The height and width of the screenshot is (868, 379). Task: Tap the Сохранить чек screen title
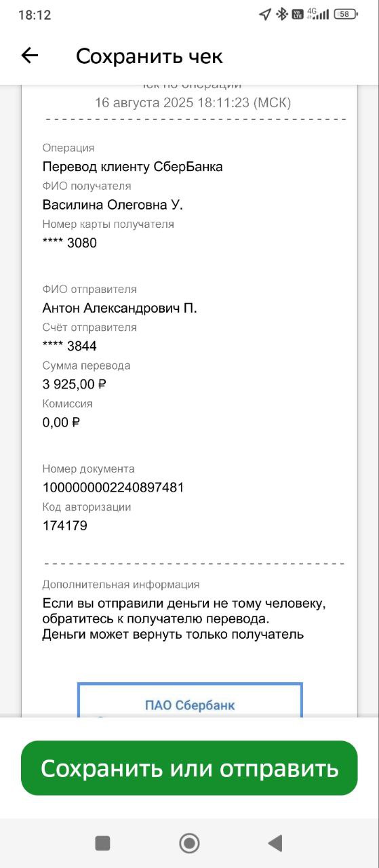click(149, 56)
